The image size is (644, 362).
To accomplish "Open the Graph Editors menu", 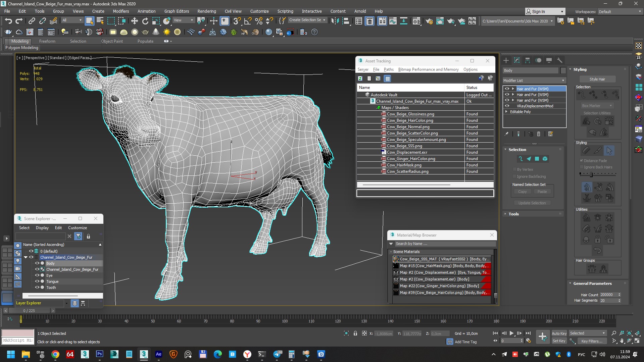I will pos(177,11).
